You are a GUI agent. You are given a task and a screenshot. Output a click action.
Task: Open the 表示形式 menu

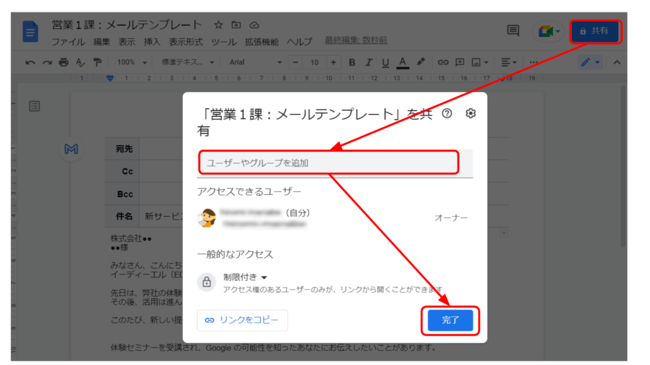click(x=186, y=42)
